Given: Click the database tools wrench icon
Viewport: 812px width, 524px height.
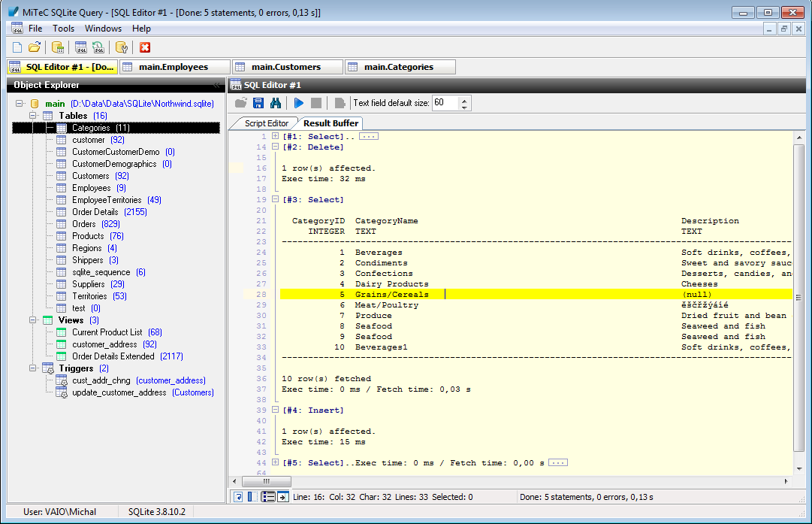Looking at the screenshot, I should 122,47.
